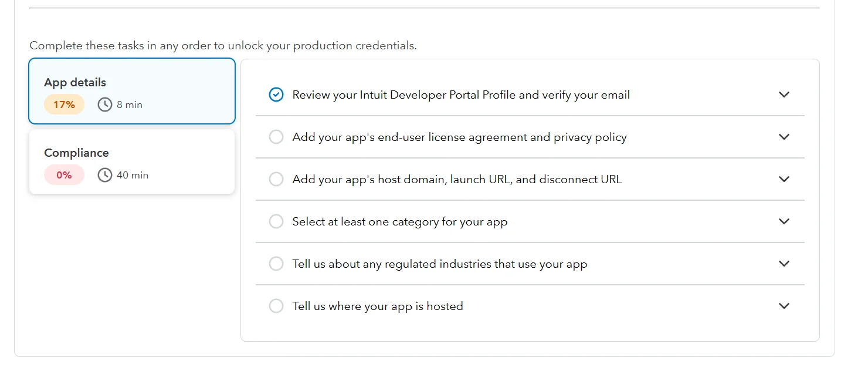The width and height of the screenshot is (868, 374).
Task: Expand the end-user license agreement section
Action: [x=784, y=137]
